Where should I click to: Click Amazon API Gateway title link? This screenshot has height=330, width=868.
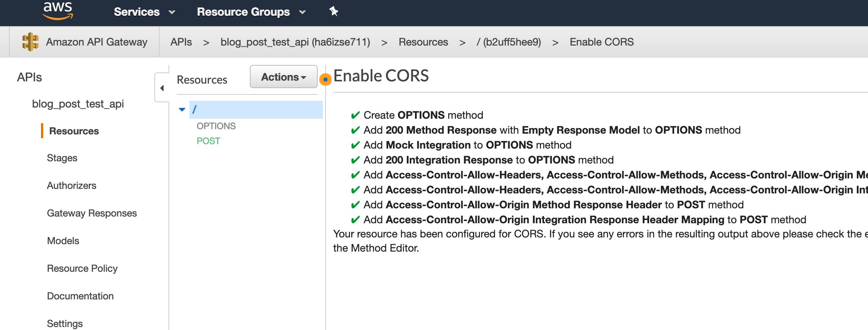(97, 42)
